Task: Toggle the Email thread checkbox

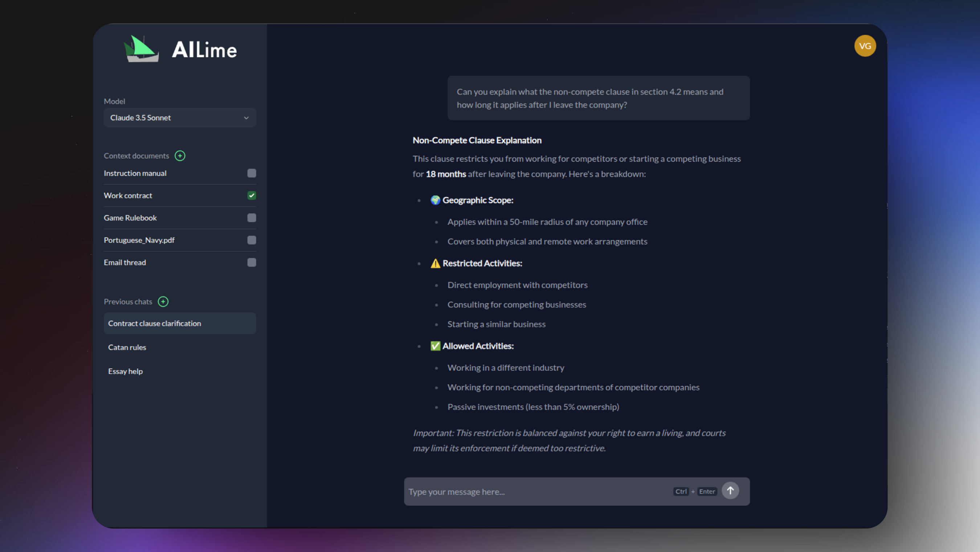Action: (252, 262)
